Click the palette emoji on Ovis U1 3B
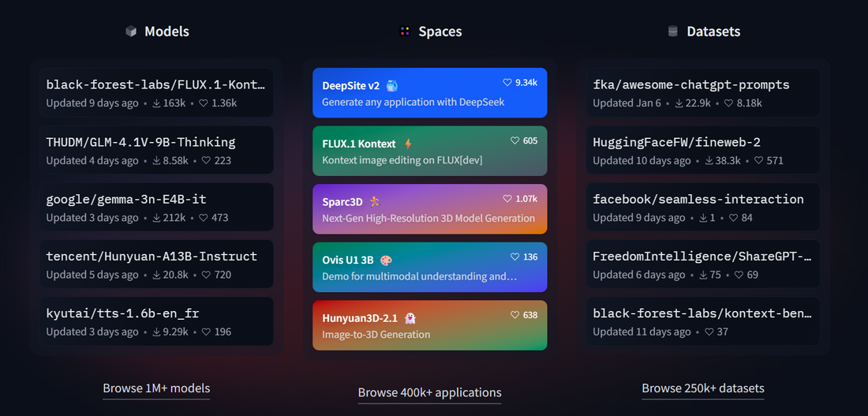 (386, 260)
